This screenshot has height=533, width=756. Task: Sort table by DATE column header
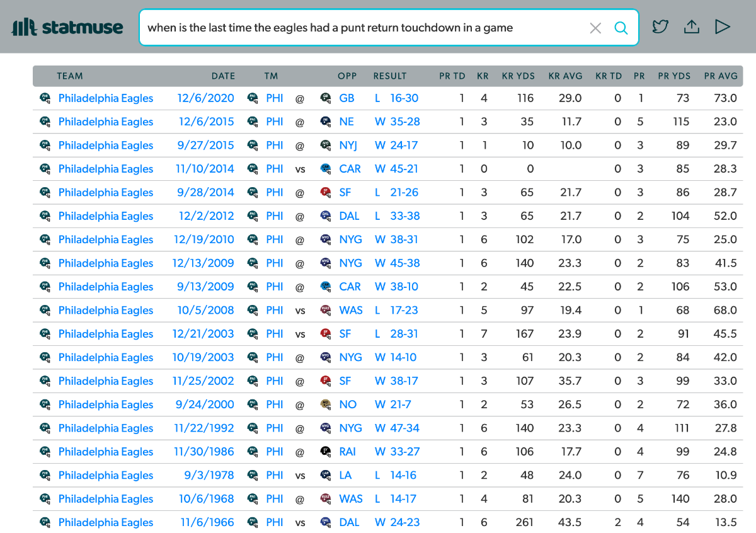coord(223,76)
